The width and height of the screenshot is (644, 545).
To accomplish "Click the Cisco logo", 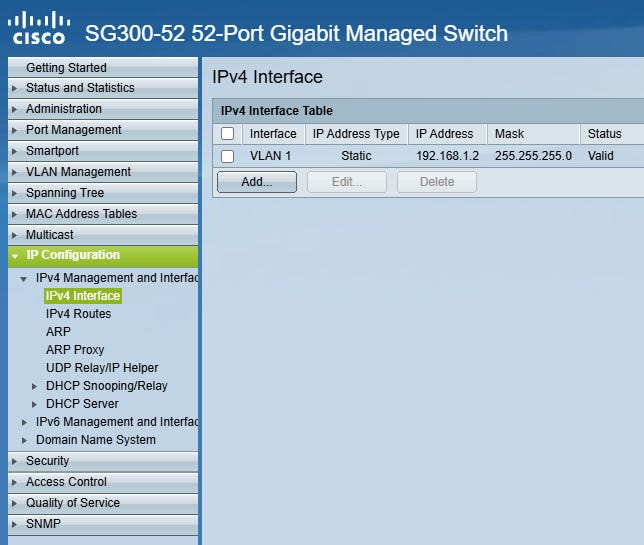I will 39,28.
